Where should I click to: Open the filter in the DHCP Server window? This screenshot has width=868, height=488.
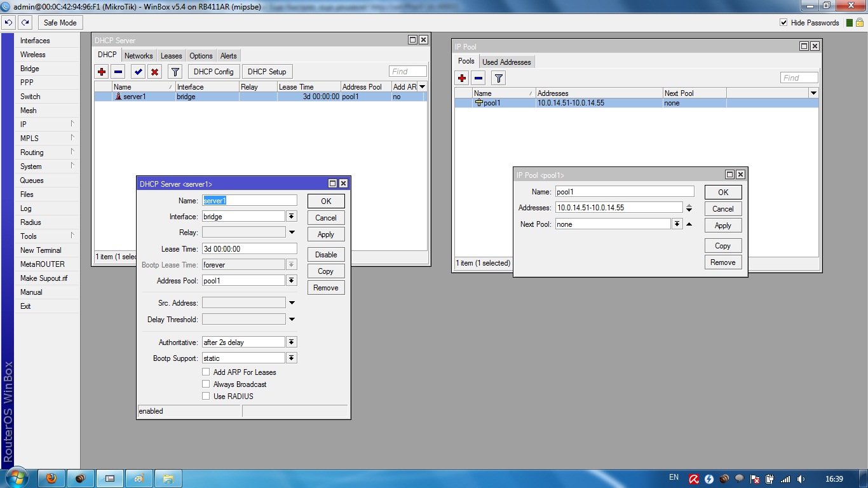176,72
